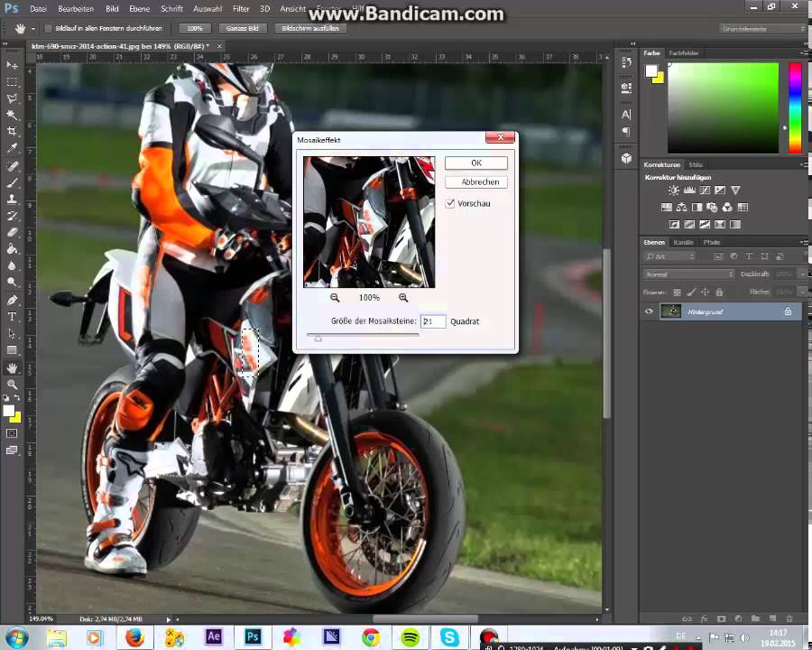The height and width of the screenshot is (650, 812).
Task: Open the Fläche fill dropdown arrow
Action: pyautogui.click(x=803, y=292)
